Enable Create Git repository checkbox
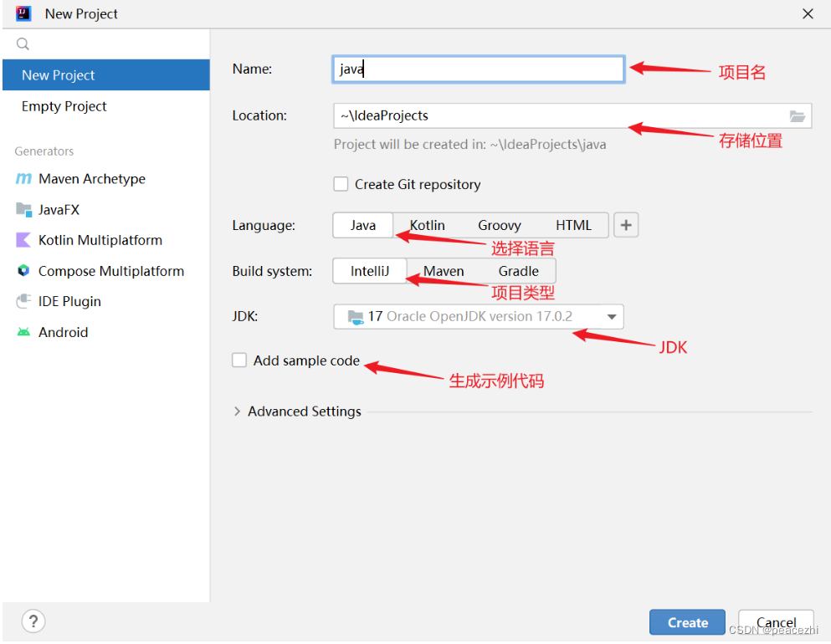831x644 pixels. (x=341, y=185)
